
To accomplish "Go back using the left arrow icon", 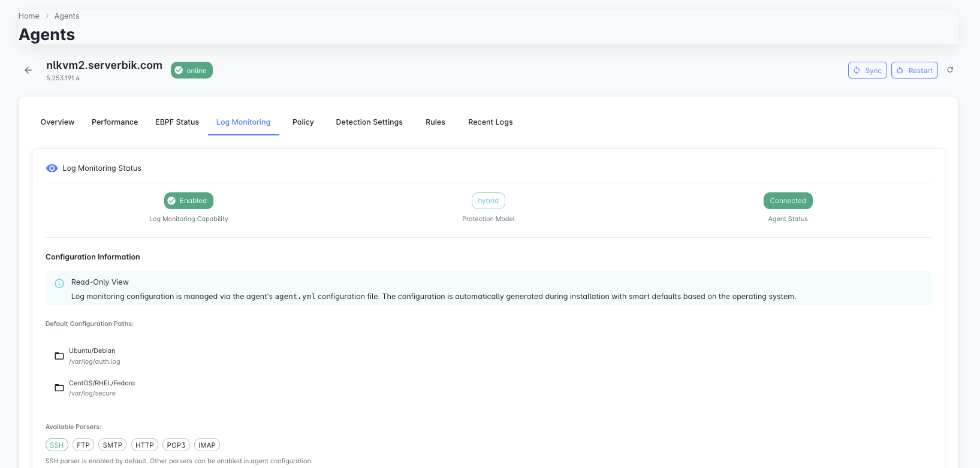I will click(x=28, y=70).
